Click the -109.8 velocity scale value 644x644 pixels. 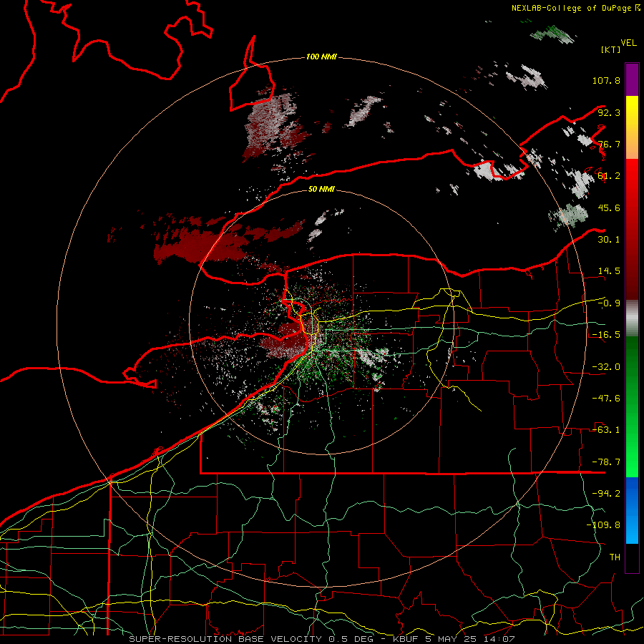tap(603, 525)
